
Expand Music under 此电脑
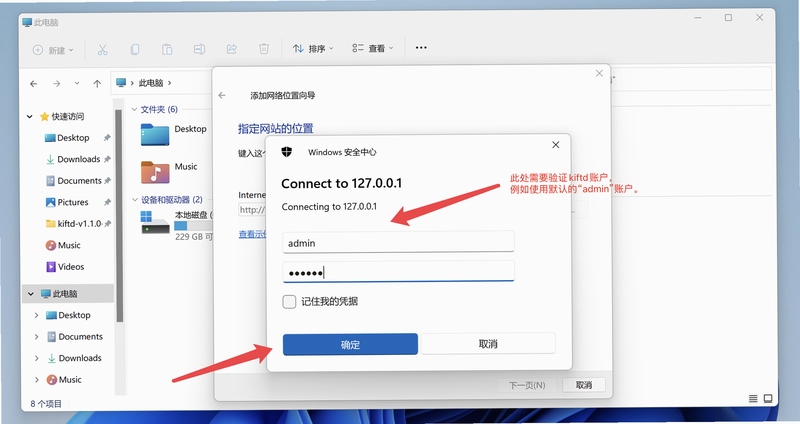(36, 380)
